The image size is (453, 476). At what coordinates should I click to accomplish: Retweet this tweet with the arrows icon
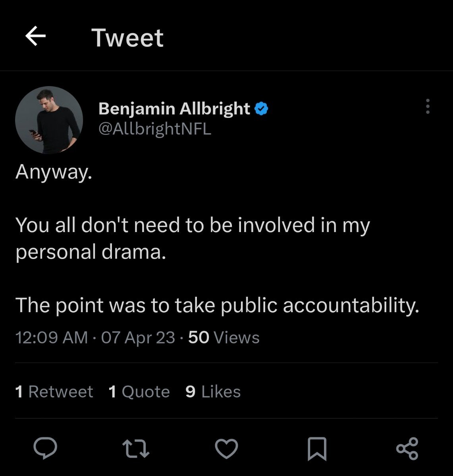coord(136,449)
